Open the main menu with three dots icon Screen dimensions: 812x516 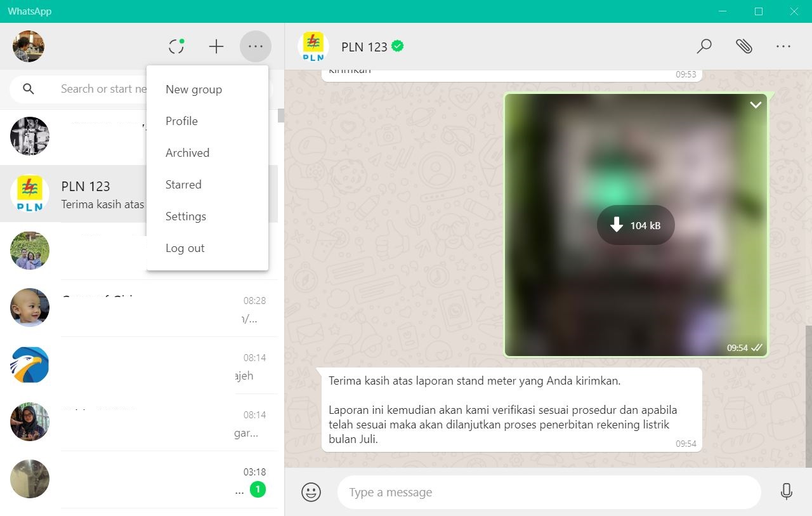(255, 46)
